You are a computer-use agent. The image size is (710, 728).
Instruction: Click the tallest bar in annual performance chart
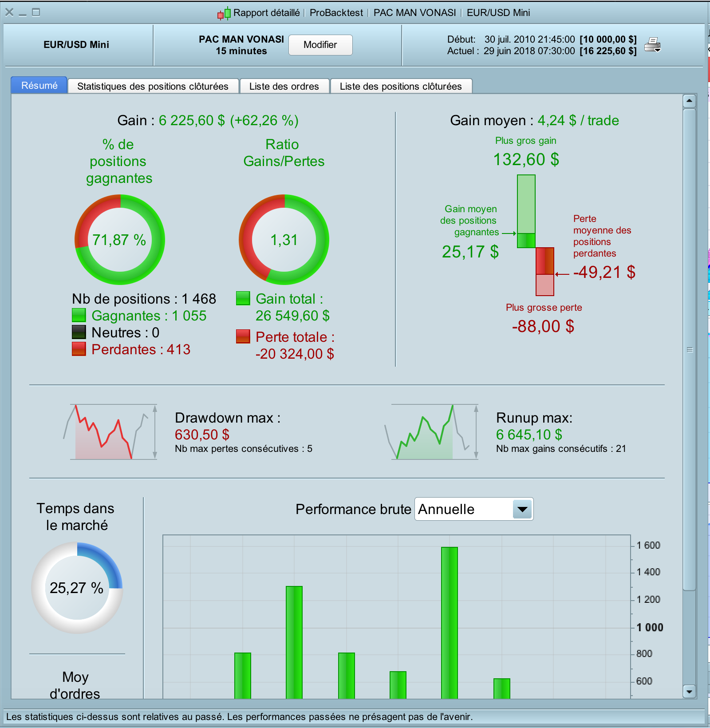coord(449,623)
